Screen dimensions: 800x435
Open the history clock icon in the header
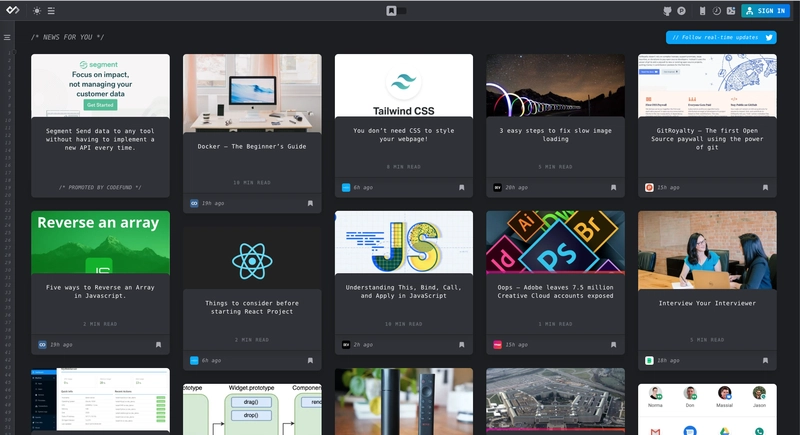click(x=717, y=11)
